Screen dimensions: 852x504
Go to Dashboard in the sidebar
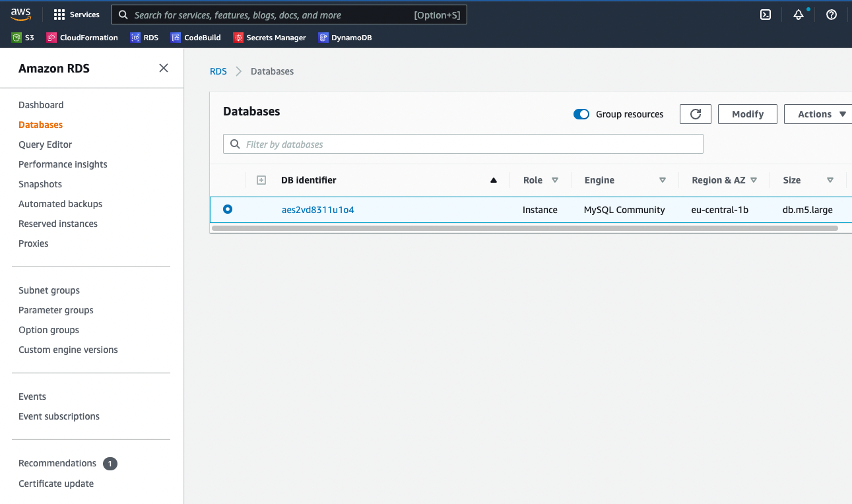(x=41, y=105)
